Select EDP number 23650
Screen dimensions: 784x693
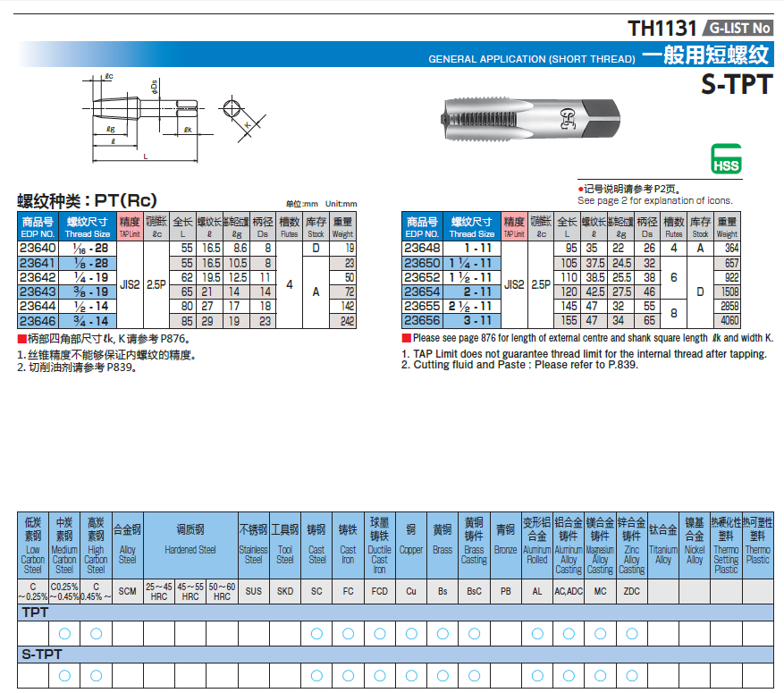423,263
